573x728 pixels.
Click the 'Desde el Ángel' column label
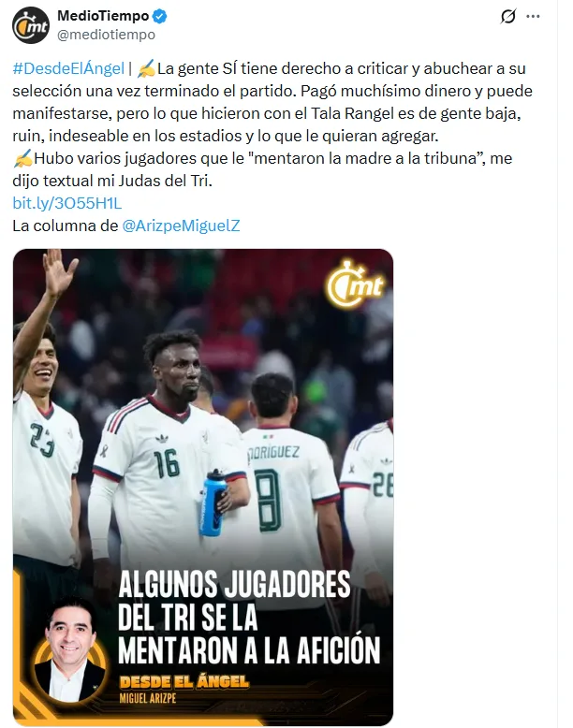(184, 681)
